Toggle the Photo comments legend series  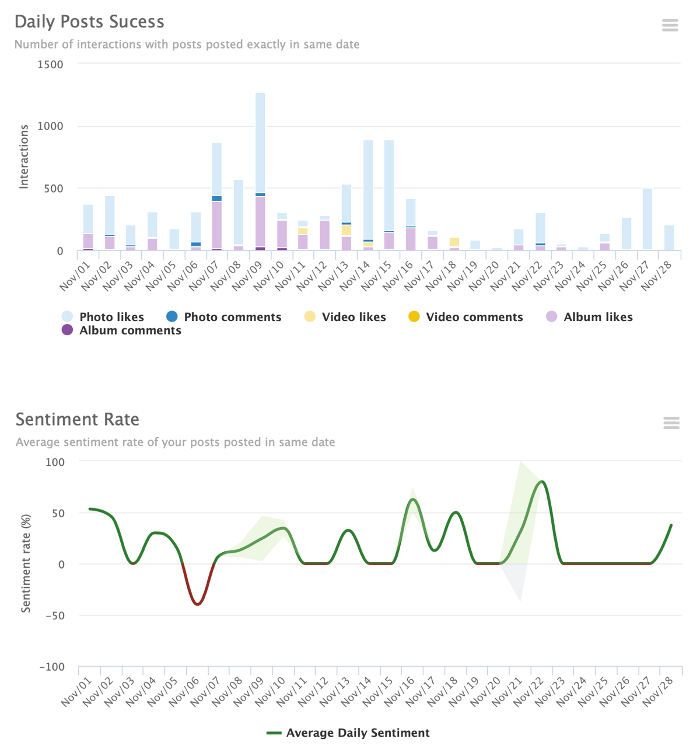coord(232,317)
